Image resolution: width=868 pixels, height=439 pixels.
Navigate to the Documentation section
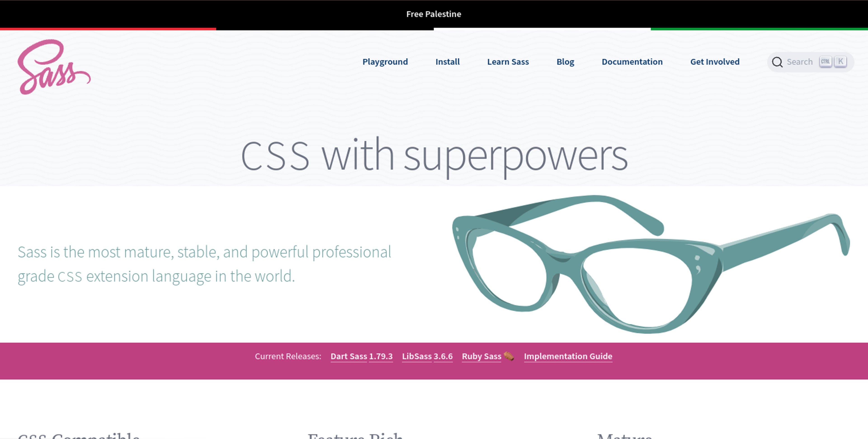[632, 62]
